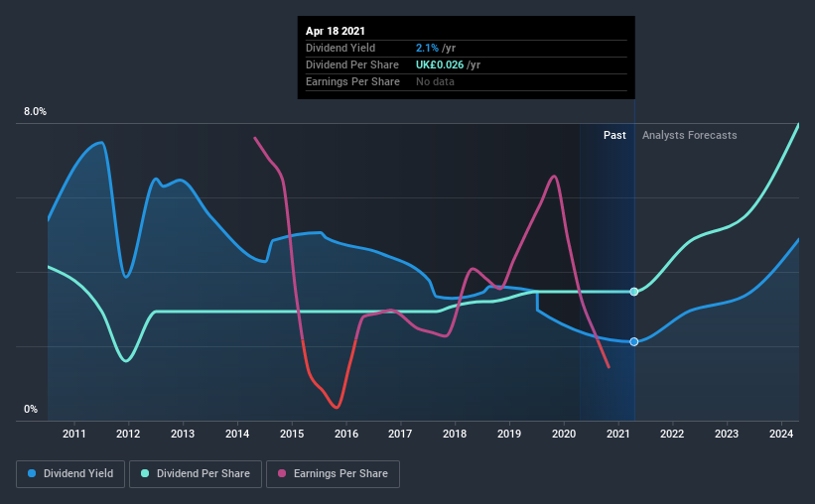This screenshot has width=815, height=504.
Task: Click the '8.0%' y-axis label
Action: pos(35,112)
